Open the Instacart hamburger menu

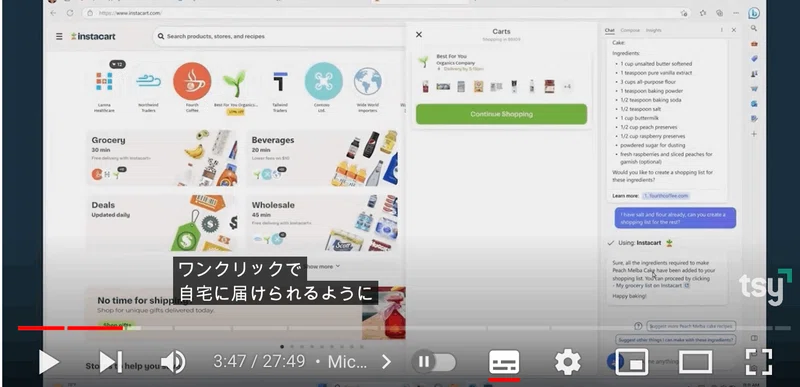(59, 36)
